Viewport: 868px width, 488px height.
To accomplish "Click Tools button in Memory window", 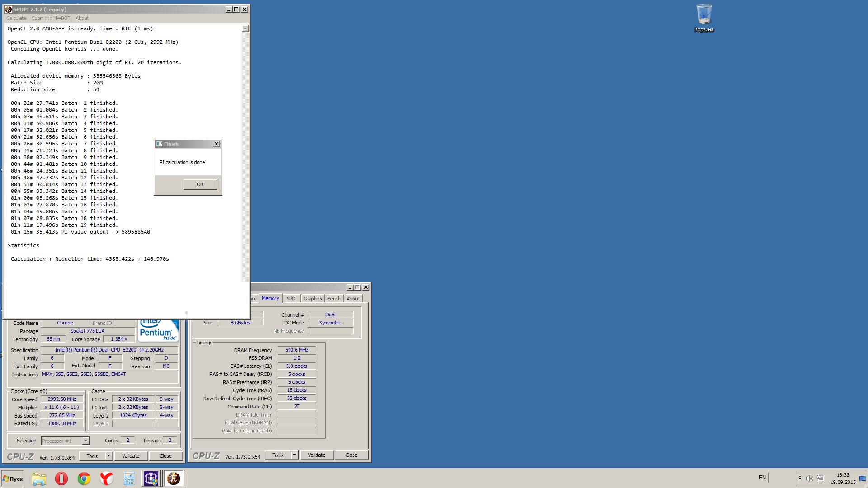I will tap(278, 455).
